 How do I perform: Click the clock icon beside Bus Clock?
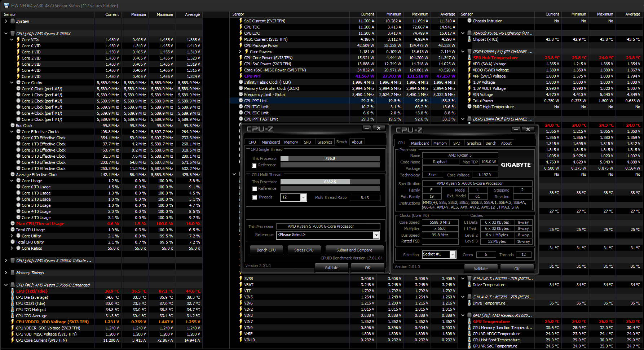tap(13, 126)
